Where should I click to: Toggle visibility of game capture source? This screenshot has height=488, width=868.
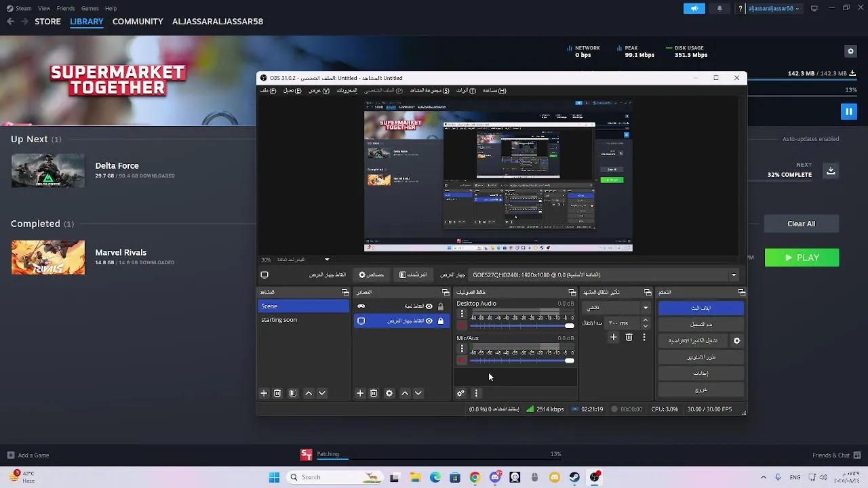pos(429,306)
